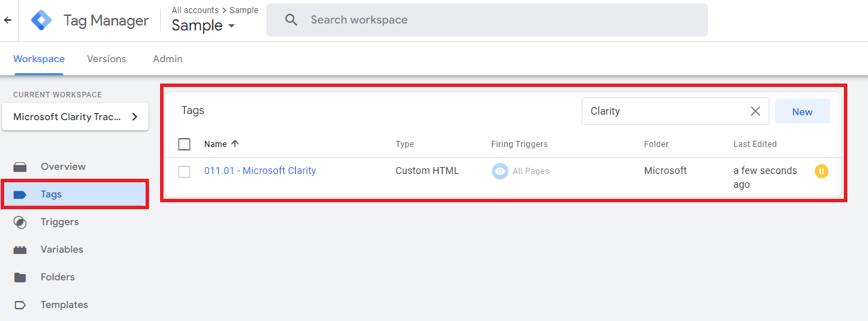Click the New tag button

802,111
